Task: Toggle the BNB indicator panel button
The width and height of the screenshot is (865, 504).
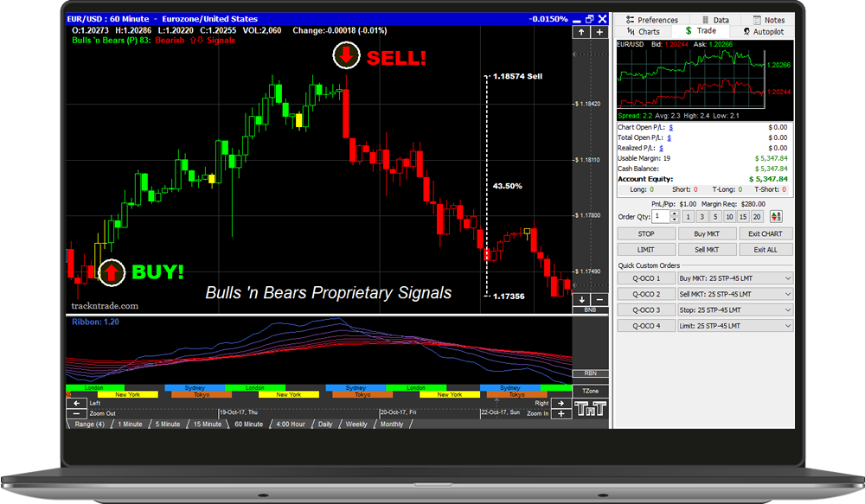Action: [590, 309]
